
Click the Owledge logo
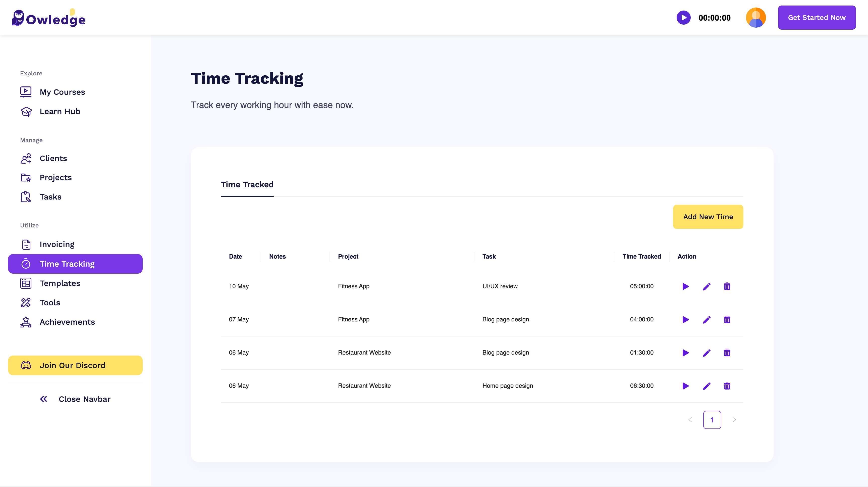[x=49, y=18]
